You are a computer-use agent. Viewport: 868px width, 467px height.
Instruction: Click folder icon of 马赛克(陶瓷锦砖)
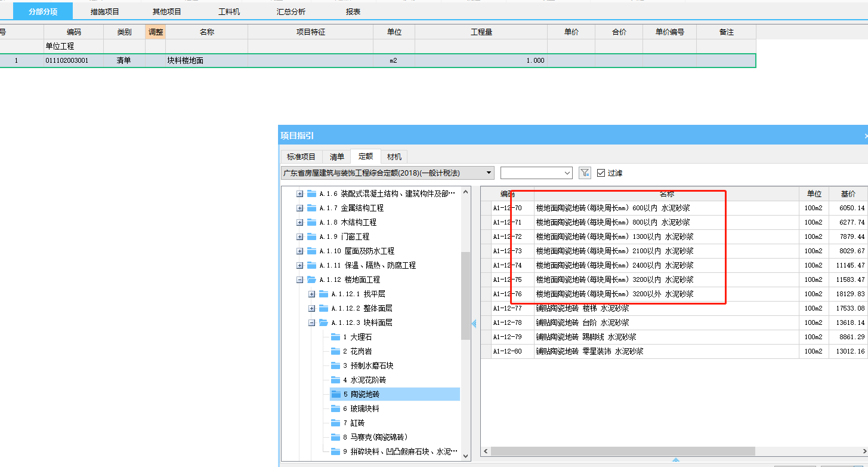[336, 437]
